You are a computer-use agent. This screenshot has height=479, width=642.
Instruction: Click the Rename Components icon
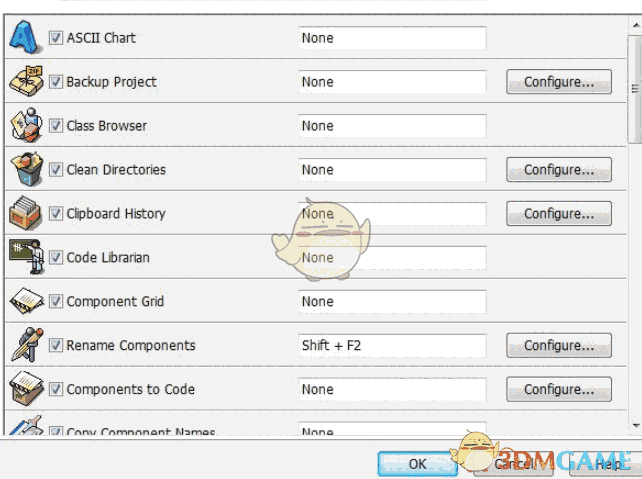24,346
